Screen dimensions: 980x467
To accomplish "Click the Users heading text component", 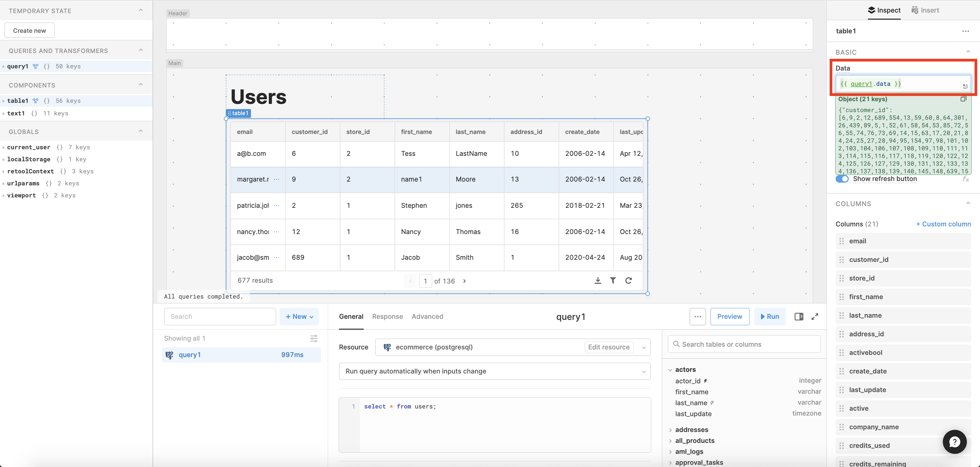I will pos(258,97).
